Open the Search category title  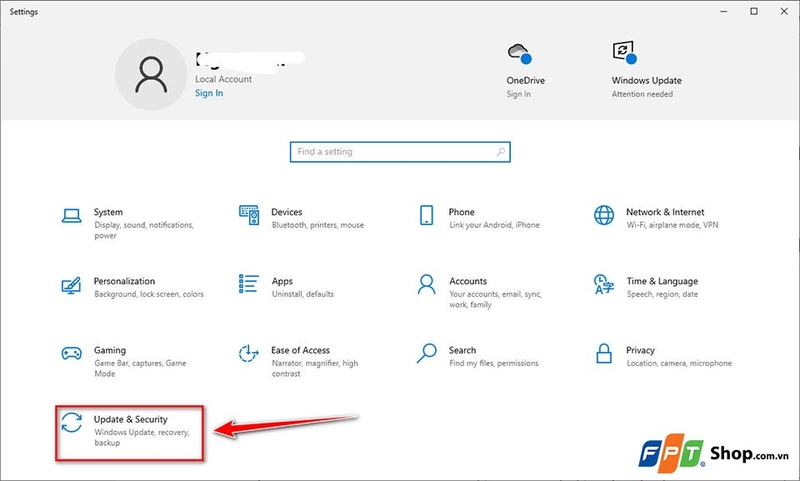point(462,350)
